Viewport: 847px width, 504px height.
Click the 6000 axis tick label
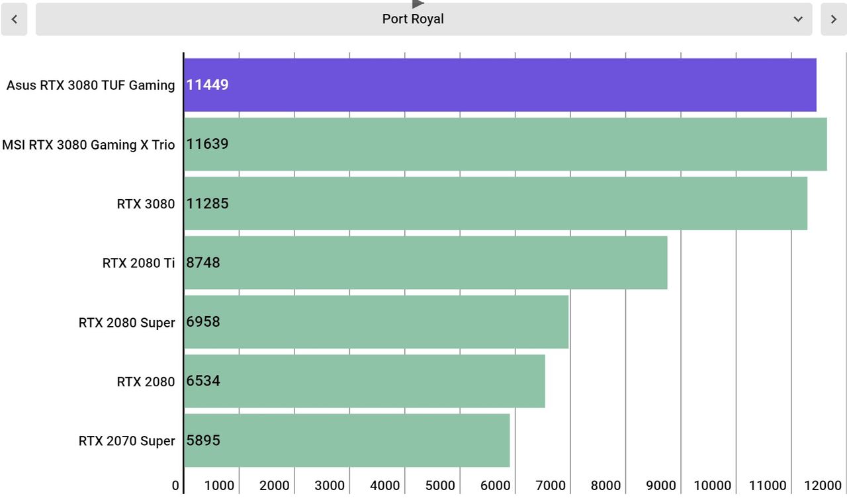[x=495, y=486]
